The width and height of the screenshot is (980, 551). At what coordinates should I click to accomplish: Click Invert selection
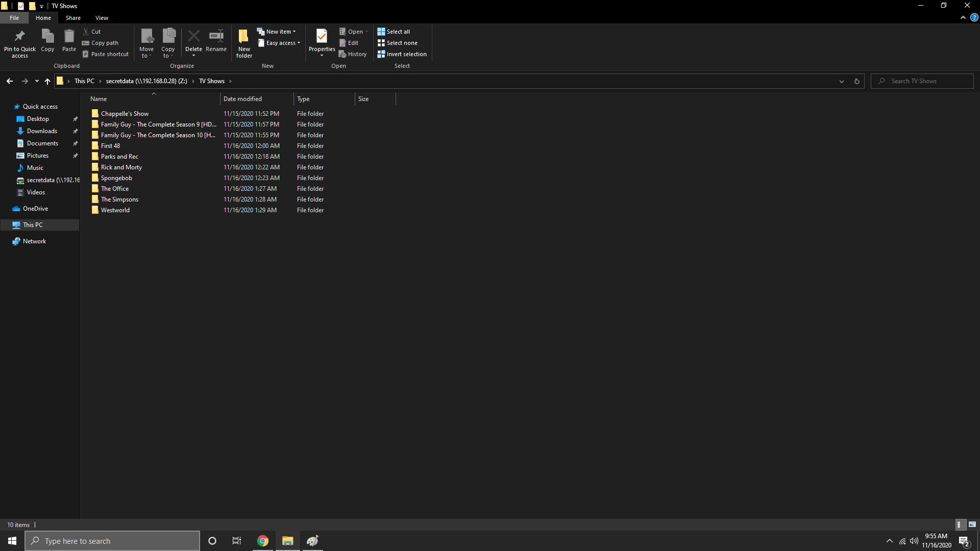click(x=402, y=54)
